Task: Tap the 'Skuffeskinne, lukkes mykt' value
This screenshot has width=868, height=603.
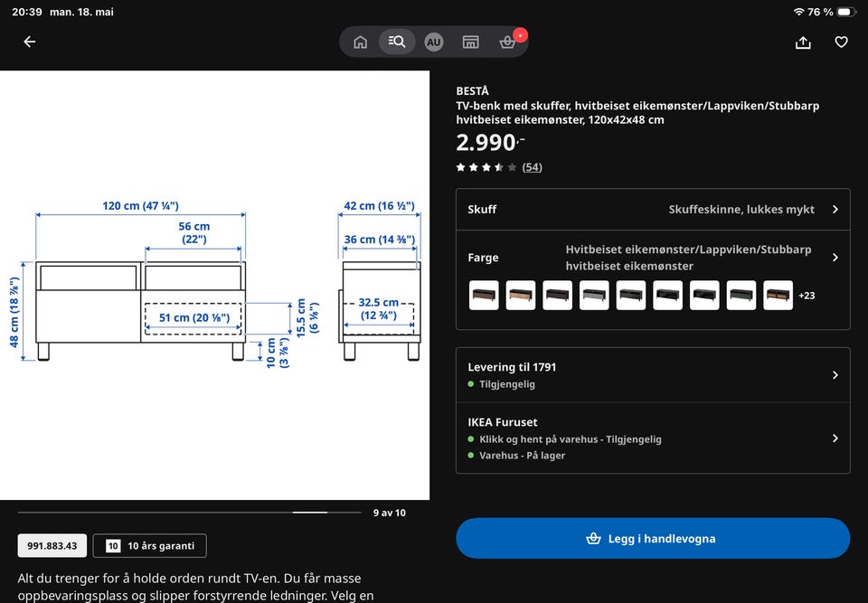Action: click(741, 210)
